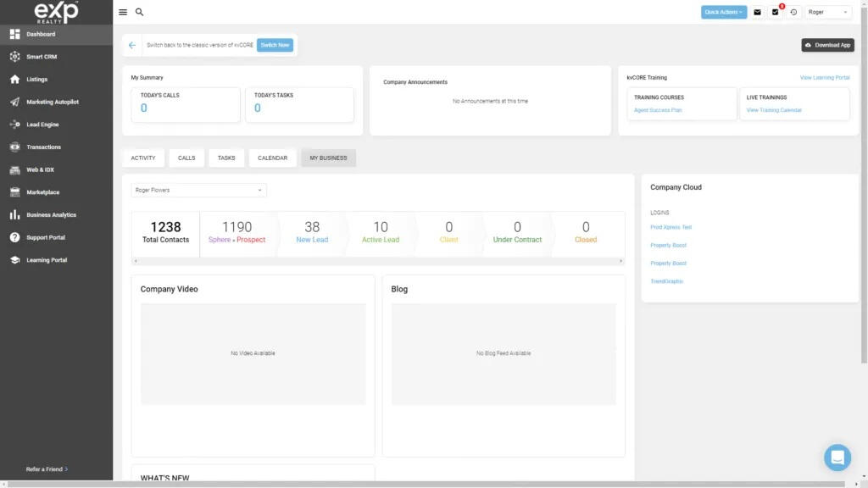Open the recent history clock icon
This screenshot has height=488, width=868.
(x=793, y=13)
